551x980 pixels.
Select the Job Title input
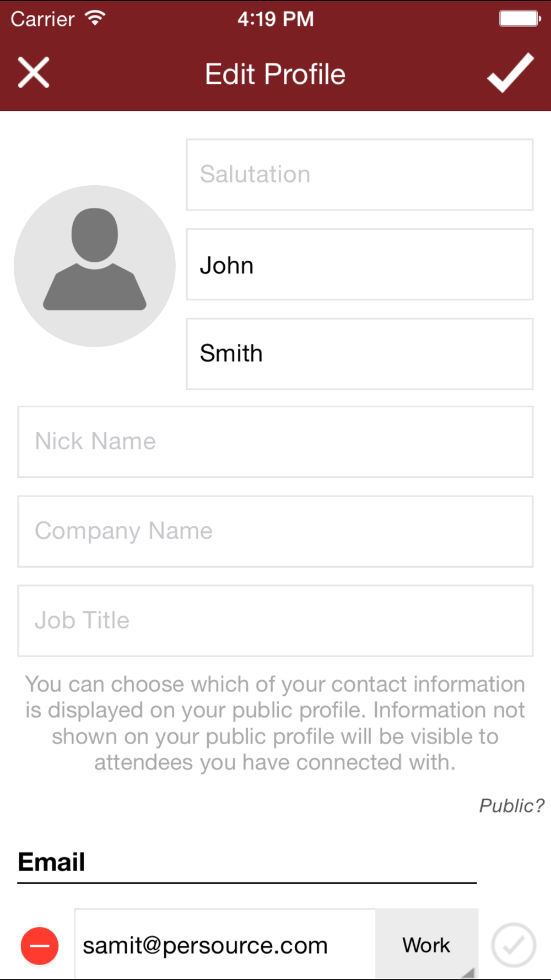tap(275, 621)
